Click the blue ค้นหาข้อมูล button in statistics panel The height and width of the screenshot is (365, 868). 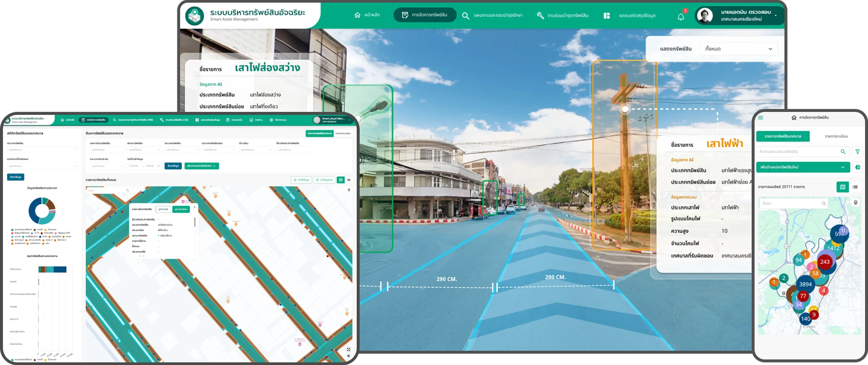coord(16,177)
